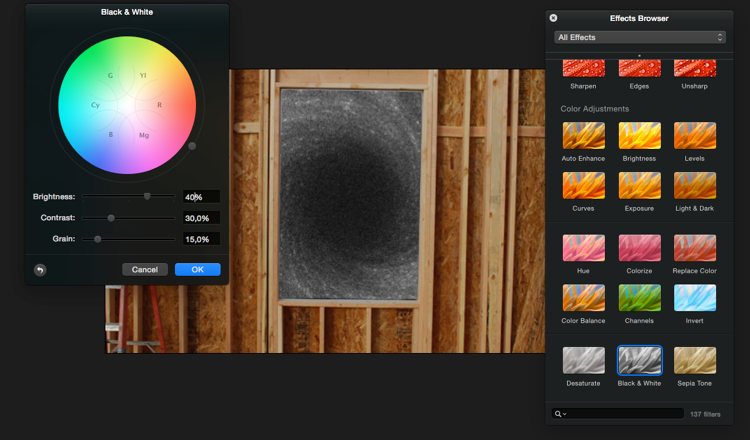Select the Black & White effect thumbnail
Image resolution: width=750 pixels, height=440 pixels.
(x=640, y=361)
